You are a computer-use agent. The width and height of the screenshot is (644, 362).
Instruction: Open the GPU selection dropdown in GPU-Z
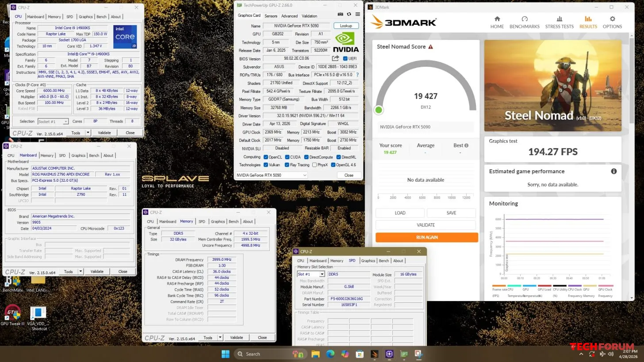tap(271, 175)
